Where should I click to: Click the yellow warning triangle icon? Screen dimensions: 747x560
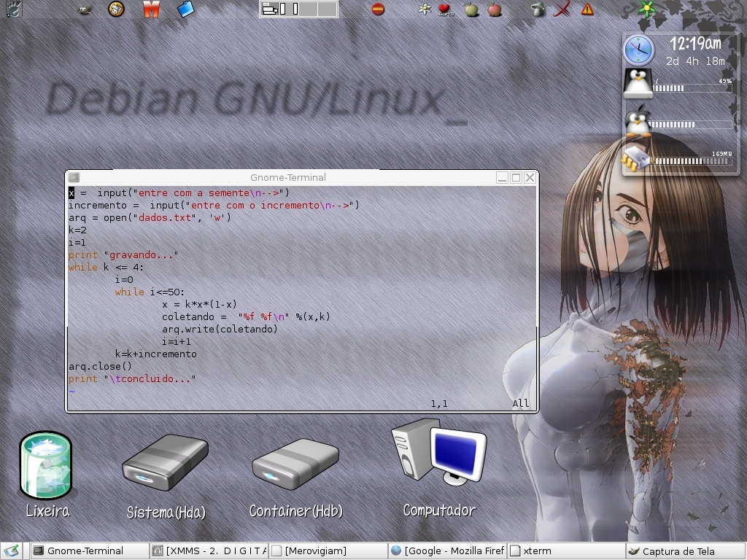(587, 9)
